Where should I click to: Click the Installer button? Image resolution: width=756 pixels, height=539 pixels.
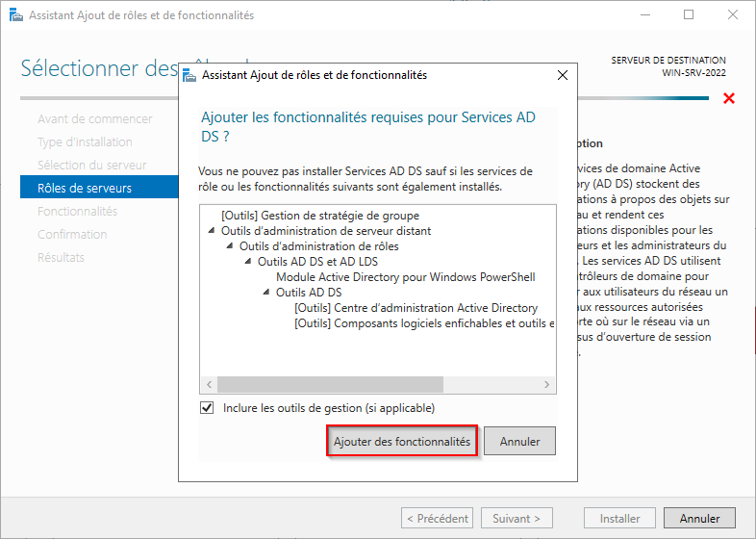point(619,518)
